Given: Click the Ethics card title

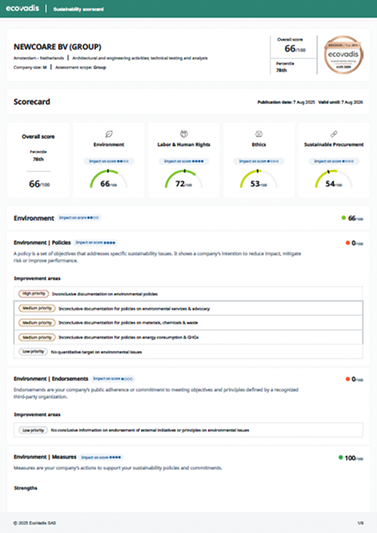Looking at the screenshot, I should pos(259,144).
